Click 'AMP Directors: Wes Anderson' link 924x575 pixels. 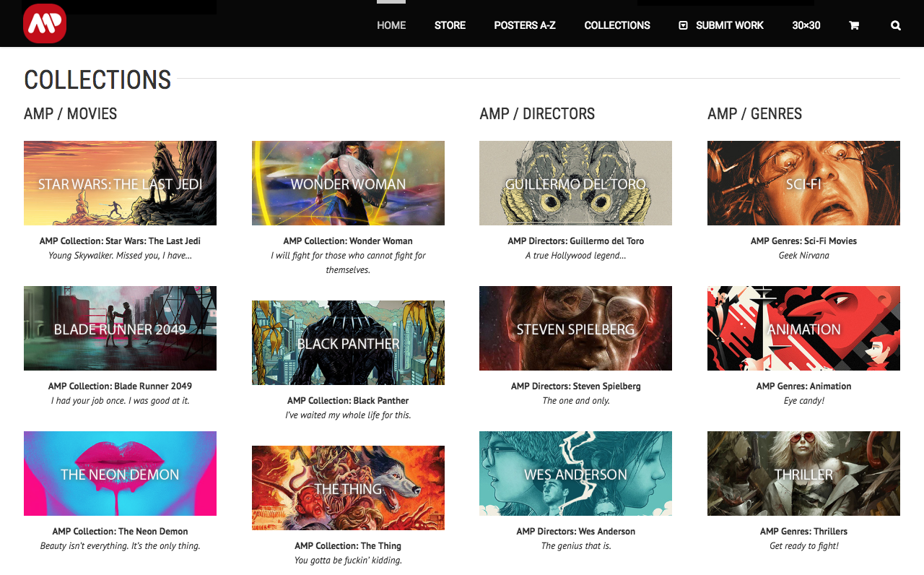[x=575, y=532]
